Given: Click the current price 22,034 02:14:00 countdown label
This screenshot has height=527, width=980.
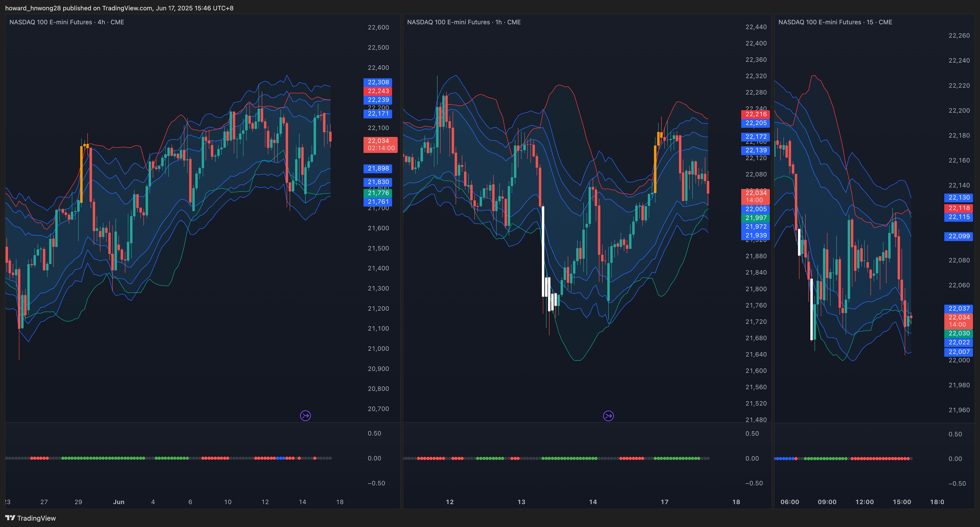Looking at the screenshot, I should pos(380,144).
